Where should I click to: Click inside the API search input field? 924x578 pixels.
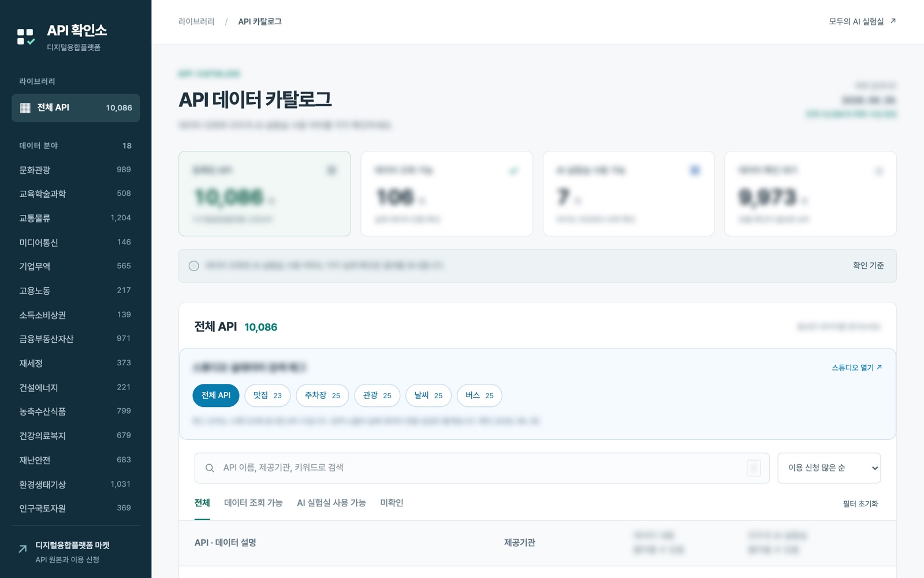(x=482, y=468)
